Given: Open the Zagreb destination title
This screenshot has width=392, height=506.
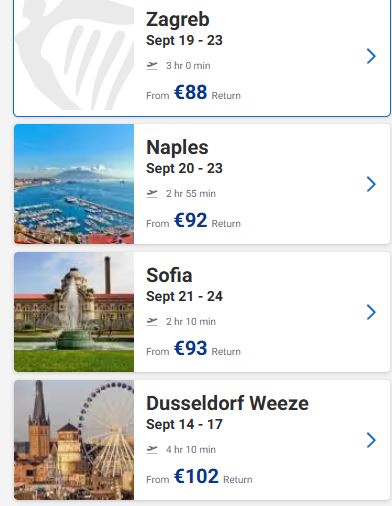Looking at the screenshot, I should 178,20.
